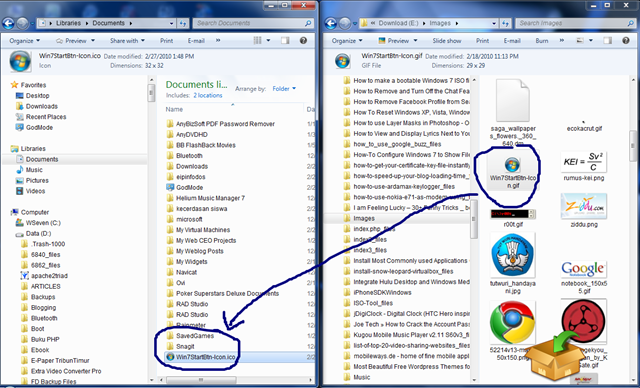Open the Organize menu in the Documents window
The image size is (640, 388).
pyautogui.click(x=25, y=41)
